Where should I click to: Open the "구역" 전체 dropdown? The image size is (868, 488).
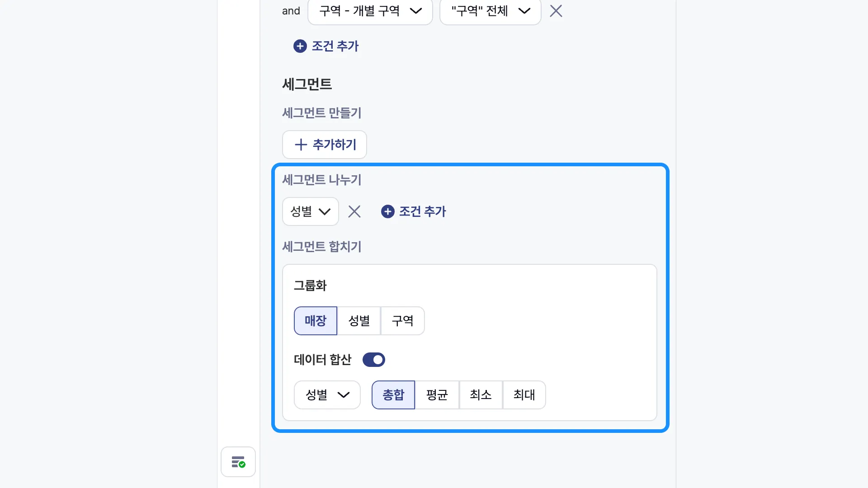491,11
